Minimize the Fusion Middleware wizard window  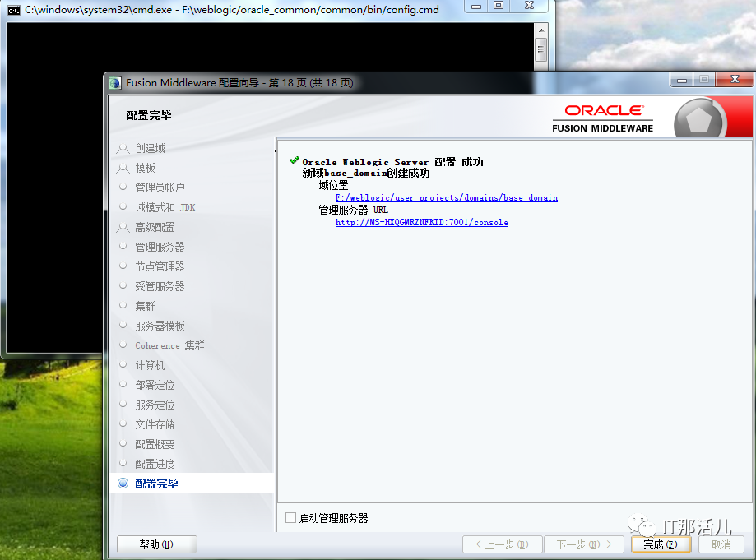682,80
